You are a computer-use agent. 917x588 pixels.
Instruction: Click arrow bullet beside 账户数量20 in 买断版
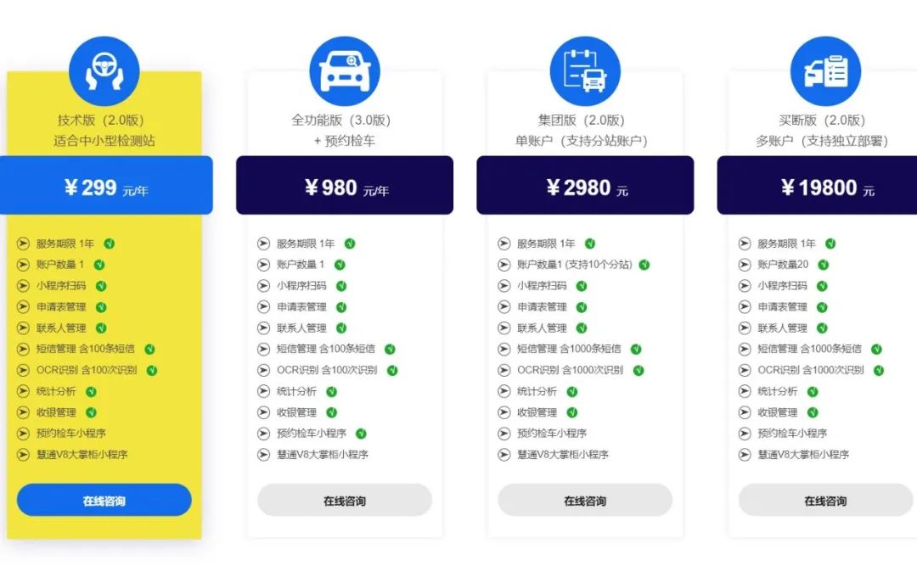745,265
